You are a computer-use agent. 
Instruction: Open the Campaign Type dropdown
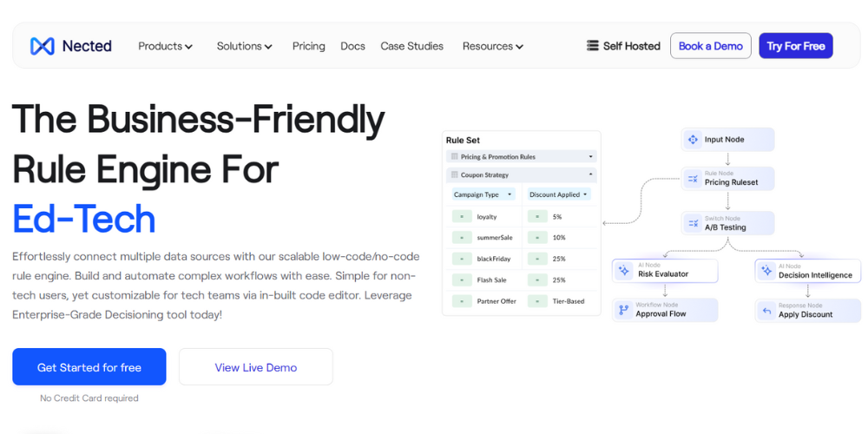tap(483, 194)
